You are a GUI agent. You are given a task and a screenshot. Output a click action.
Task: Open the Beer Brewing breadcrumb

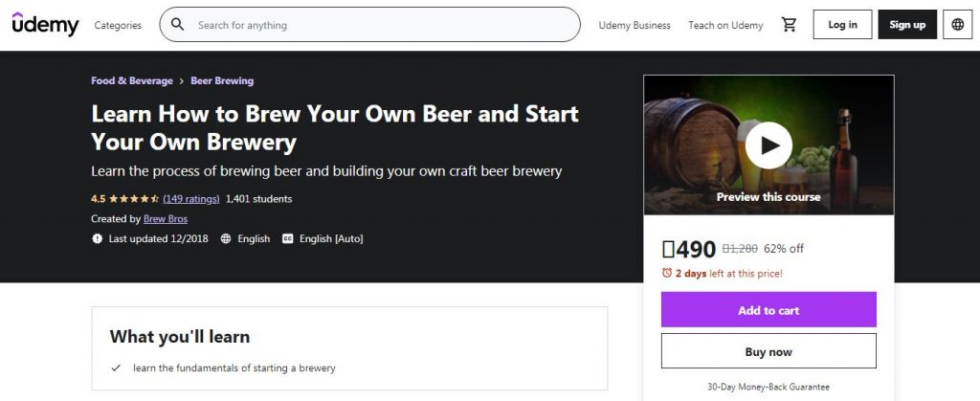click(x=222, y=81)
